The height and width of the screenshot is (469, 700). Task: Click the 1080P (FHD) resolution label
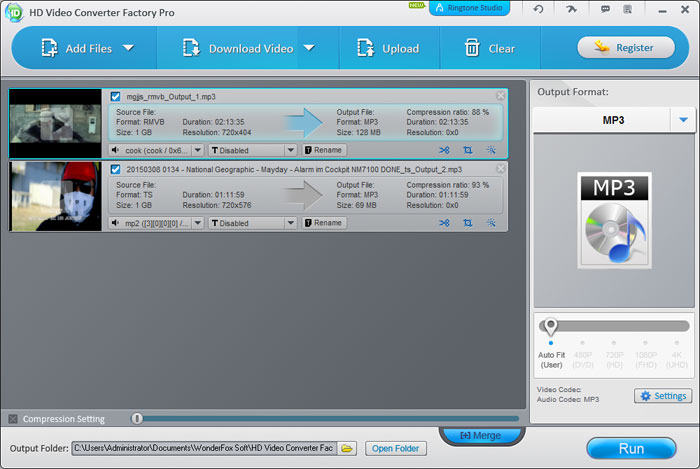click(646, 360)
